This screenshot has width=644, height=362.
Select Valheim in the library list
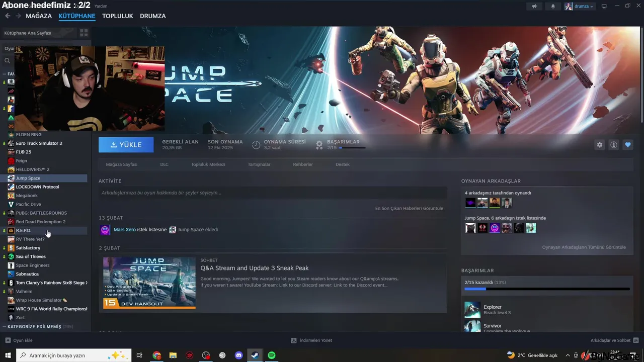point(24,291)
